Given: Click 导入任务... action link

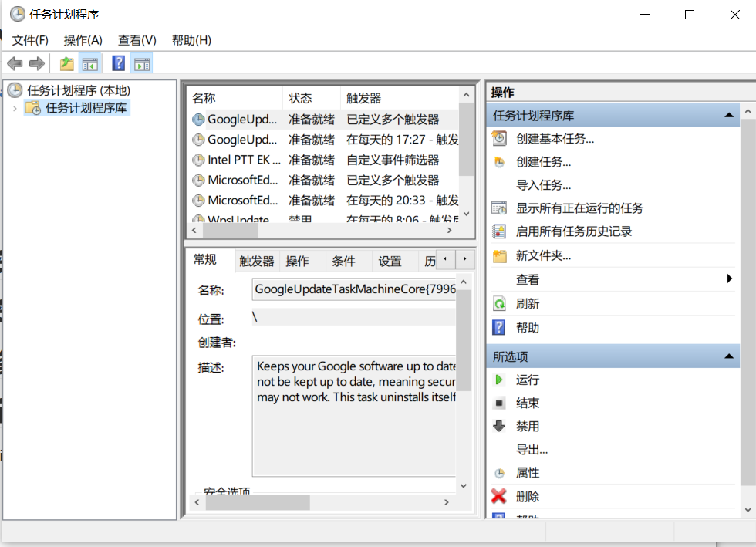Looking at the screenshot, I should click(x=543, y=185).
